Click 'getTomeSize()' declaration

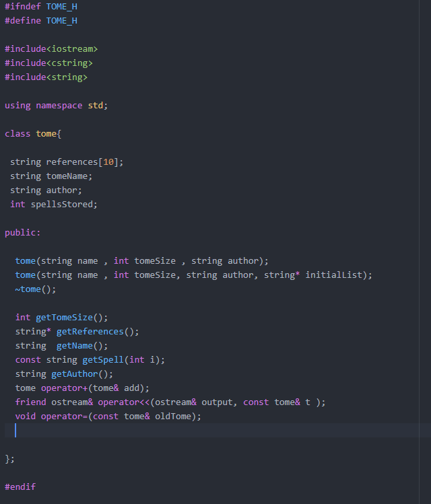point(61,318)
